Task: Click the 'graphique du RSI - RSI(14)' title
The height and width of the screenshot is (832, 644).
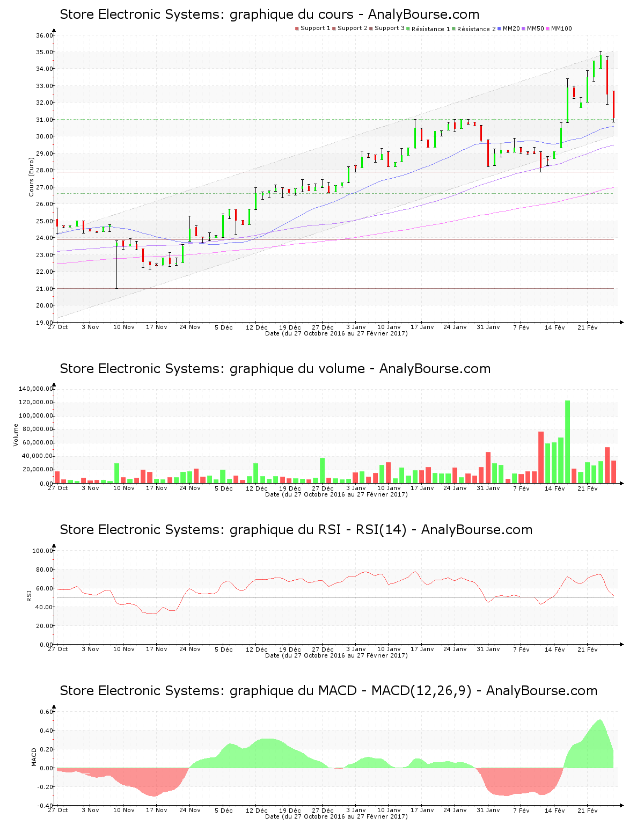Action: click(x=296, y=530)
